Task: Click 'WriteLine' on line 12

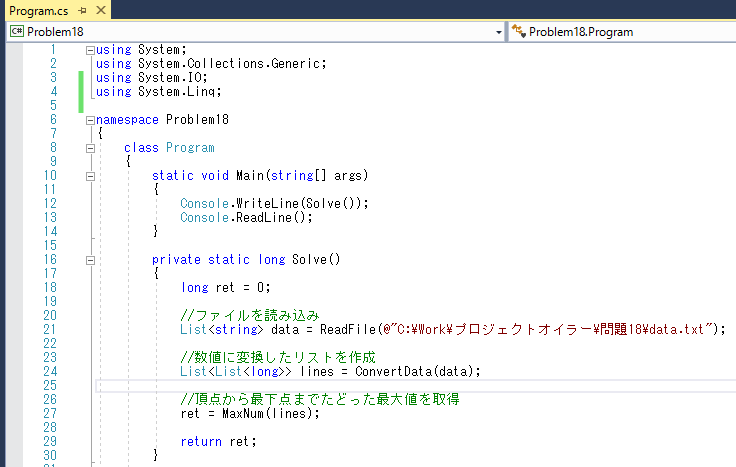Action: pyautogui.click(x=268, y=204)
